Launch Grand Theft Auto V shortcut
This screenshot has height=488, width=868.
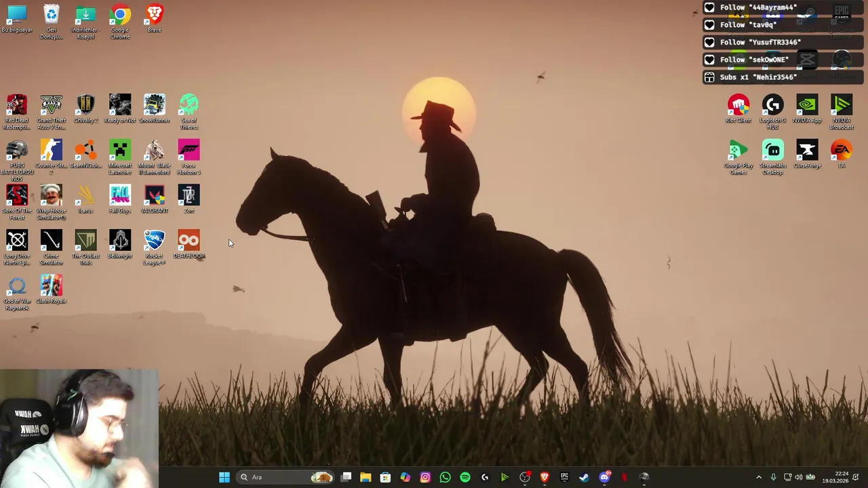[x=52, y=113]
